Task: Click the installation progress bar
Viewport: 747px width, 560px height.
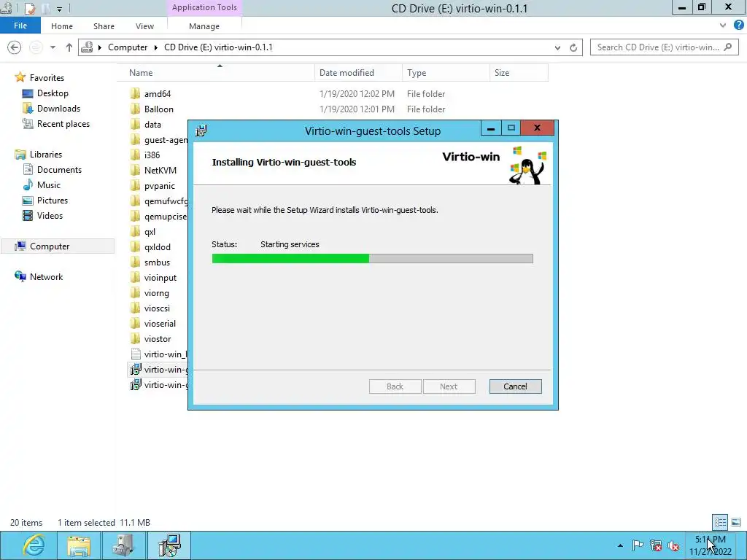Action: (x=372, y=259)
